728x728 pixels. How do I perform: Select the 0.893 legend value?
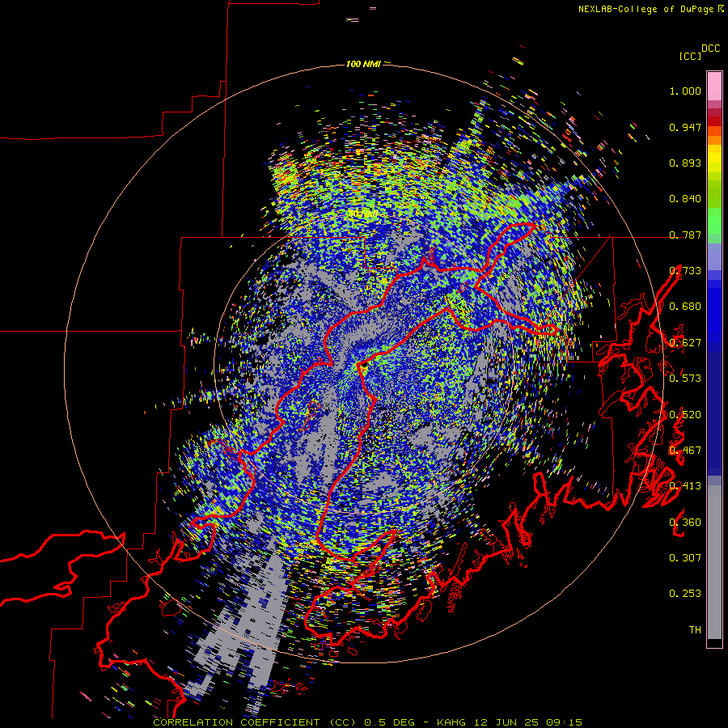pyautogui.click(x=685, y=163)
